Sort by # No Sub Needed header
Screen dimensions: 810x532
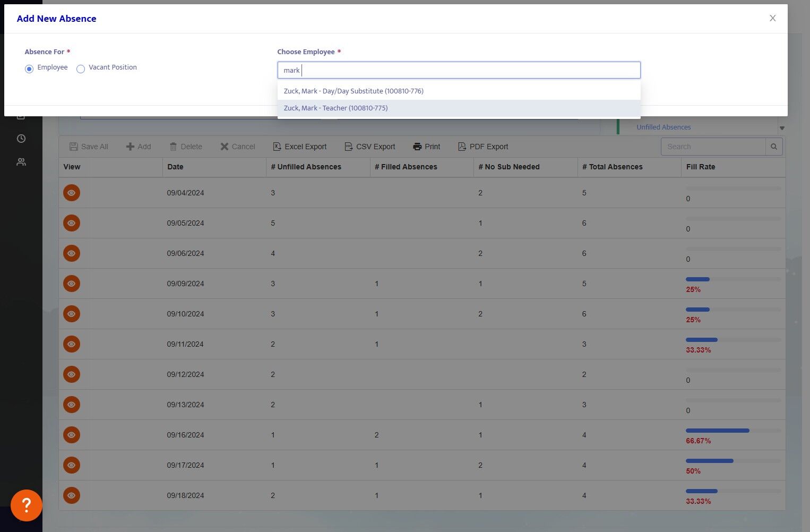coord(525,167)
